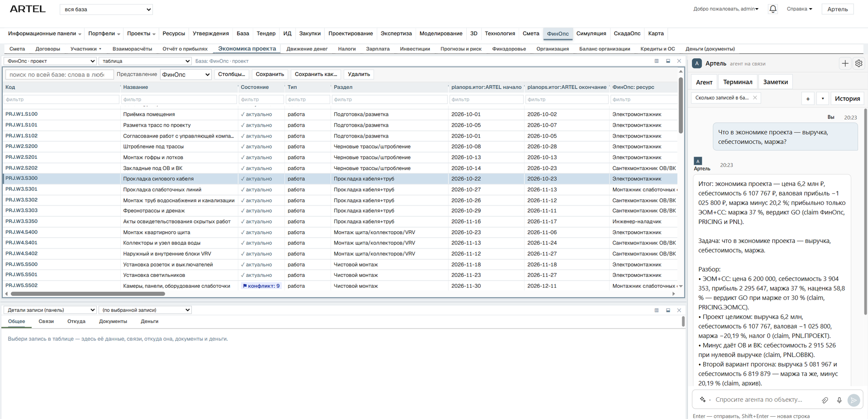This screenshot has height=419, width=868.
Task: Close the table panel
Action: point(679,61)
